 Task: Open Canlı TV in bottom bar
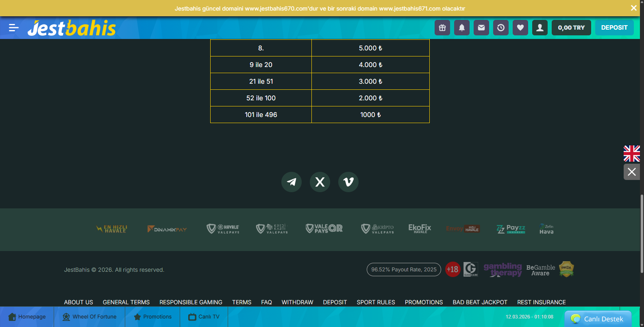(204, 317)
